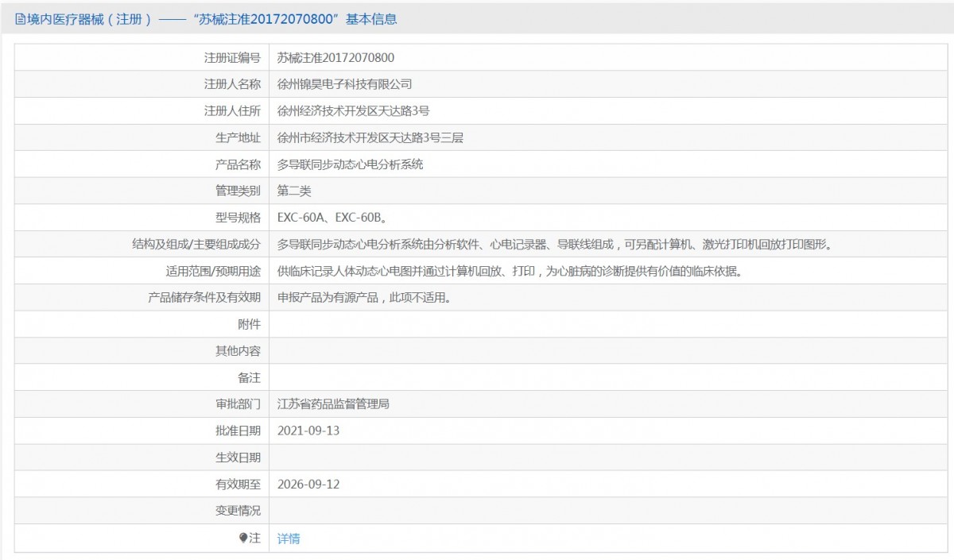This screenshot has width=954, height=560.
Task: Click the 生产地址 label
Action: [238, 137]
